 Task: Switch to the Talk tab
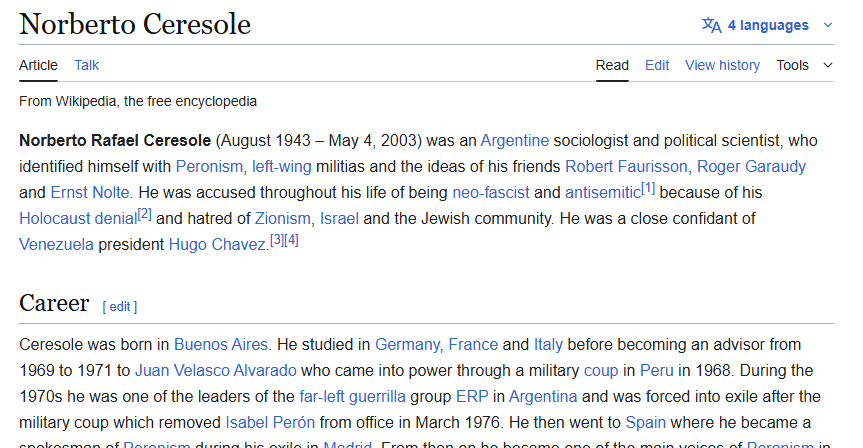(87, 65)
